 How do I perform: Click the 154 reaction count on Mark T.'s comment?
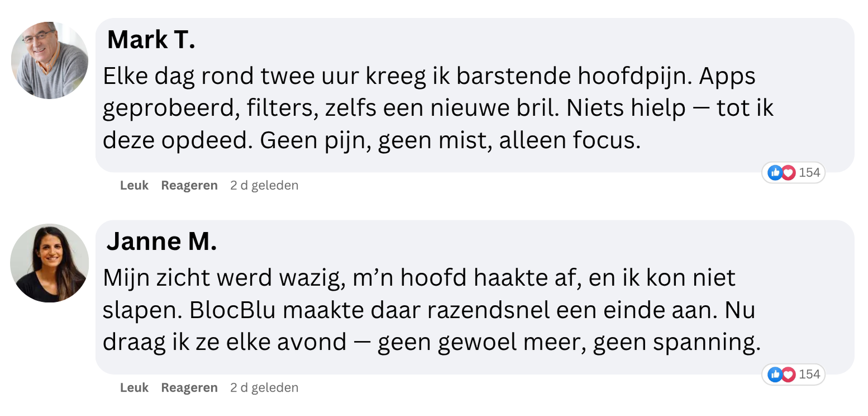(809, 173)
